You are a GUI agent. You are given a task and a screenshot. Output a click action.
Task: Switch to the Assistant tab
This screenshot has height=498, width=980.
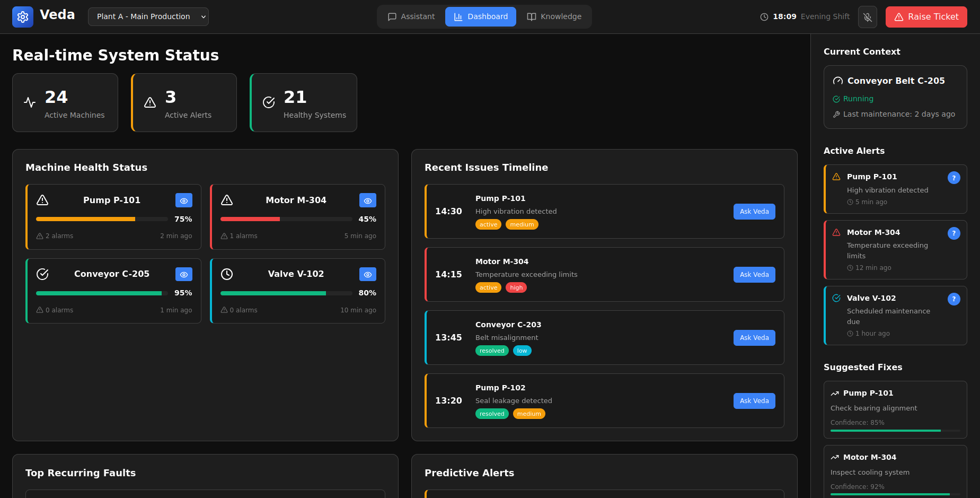pos(411,17)
